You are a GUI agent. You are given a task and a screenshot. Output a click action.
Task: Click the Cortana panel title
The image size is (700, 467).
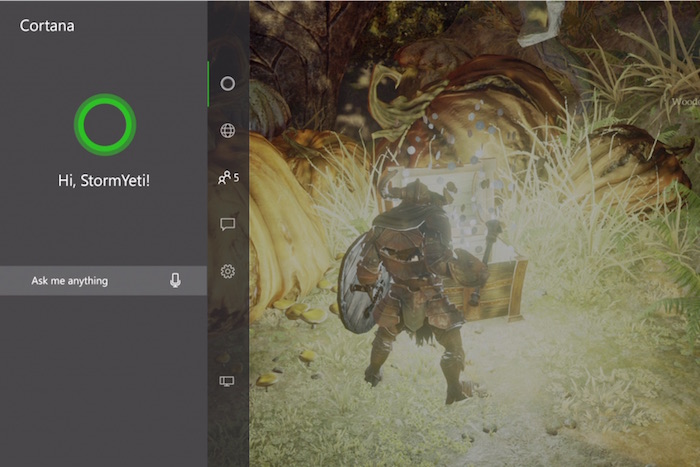click(x=47, y=25)
